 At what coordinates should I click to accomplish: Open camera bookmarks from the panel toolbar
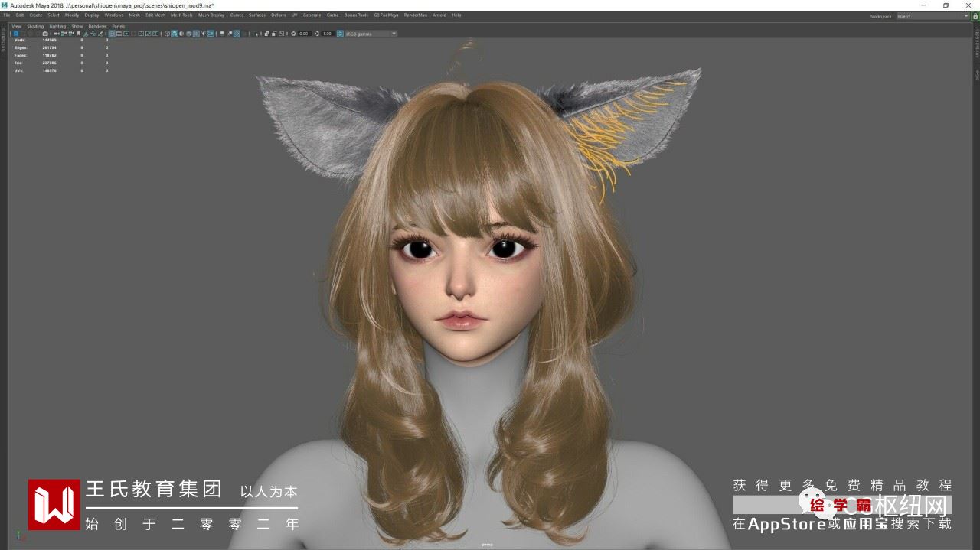[x=78, y=34]
